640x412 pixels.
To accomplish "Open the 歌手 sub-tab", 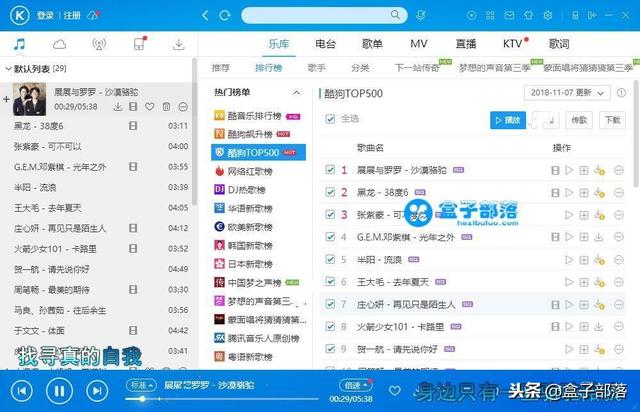I will [x=316, y=68].
